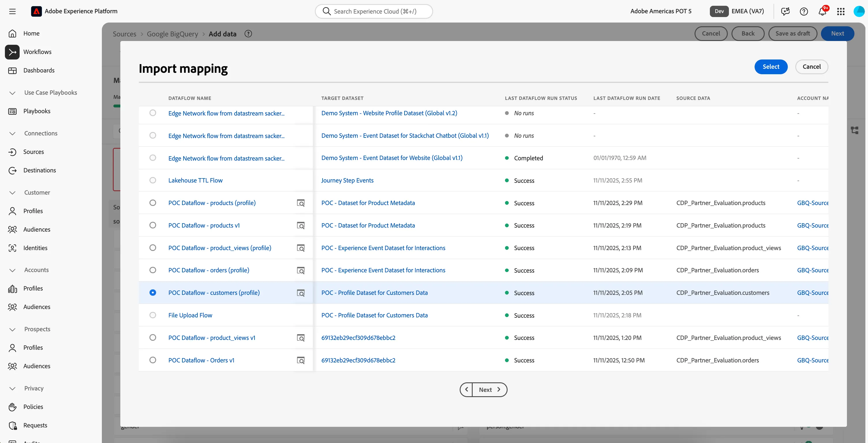Screen dimensions: 868x443
Task: Open the notifications bell icon
Action: (822, 12)
